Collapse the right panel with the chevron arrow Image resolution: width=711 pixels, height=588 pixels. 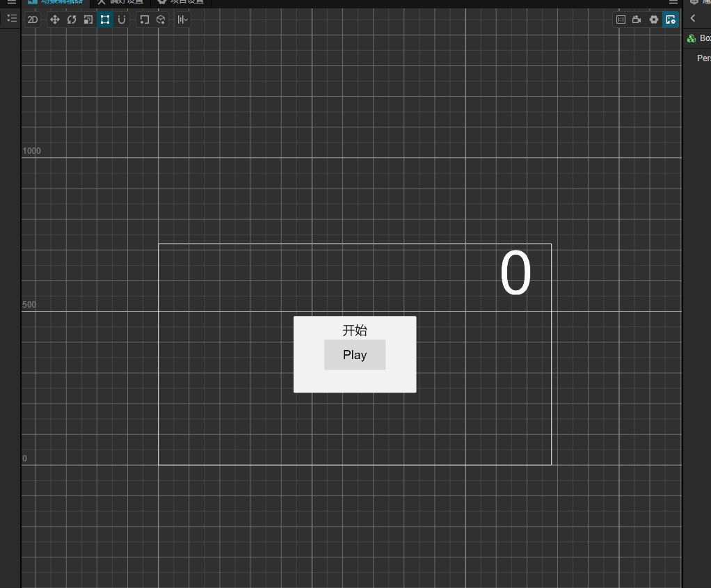692,18
